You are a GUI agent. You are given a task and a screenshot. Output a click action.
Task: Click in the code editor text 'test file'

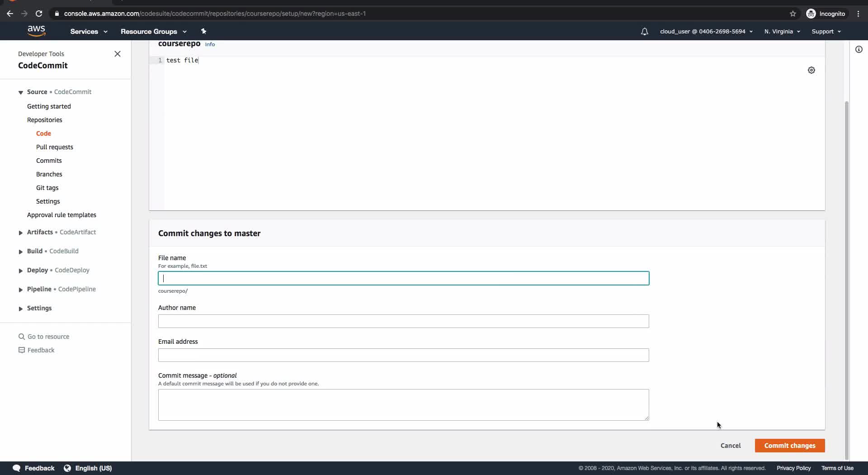pos(182,60)
